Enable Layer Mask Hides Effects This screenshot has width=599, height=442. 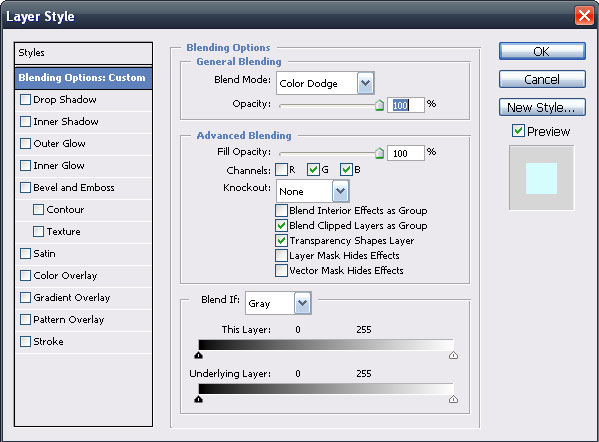282,255
